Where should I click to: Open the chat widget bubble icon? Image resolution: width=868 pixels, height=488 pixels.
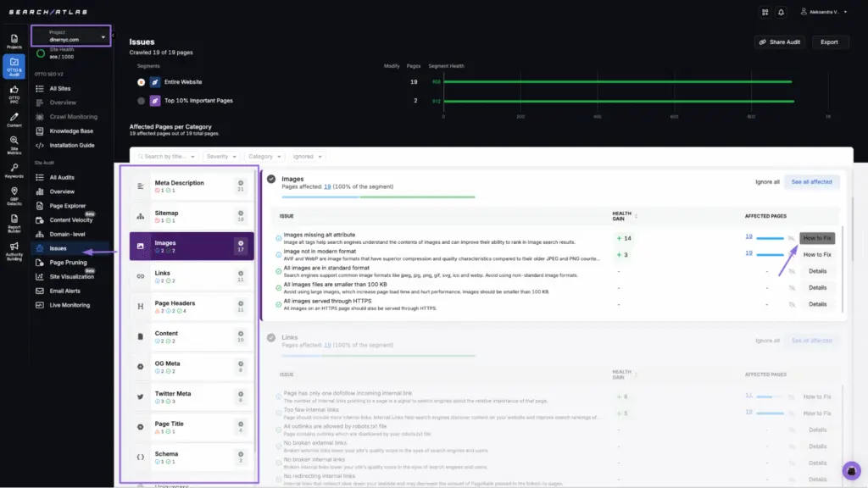(852, 470)
